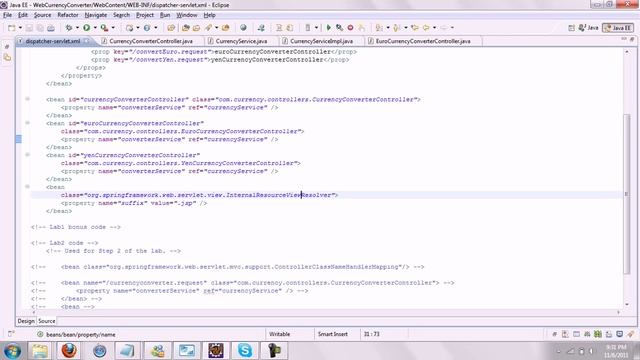The image size is (640, 360).
Task: Open the Source menu
Action: click(42, 15)
